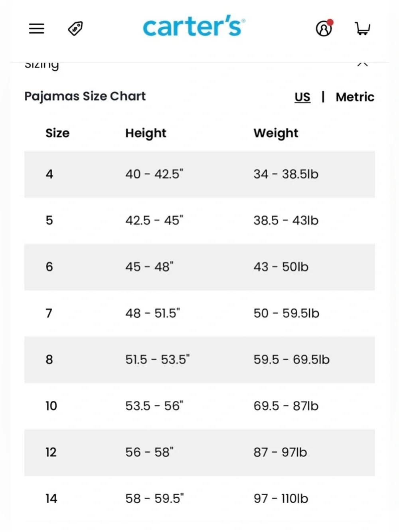Select US units for size chart

(302, 97)
